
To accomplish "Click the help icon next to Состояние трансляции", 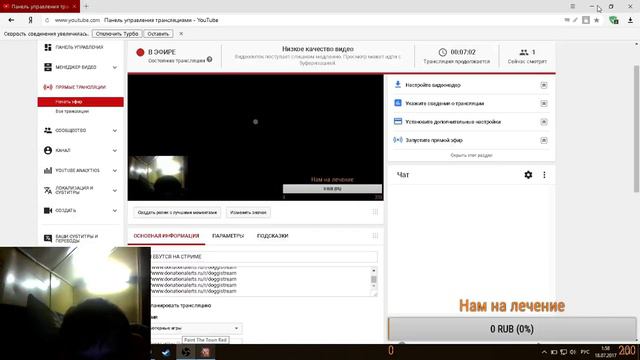I will pos(209,60).
